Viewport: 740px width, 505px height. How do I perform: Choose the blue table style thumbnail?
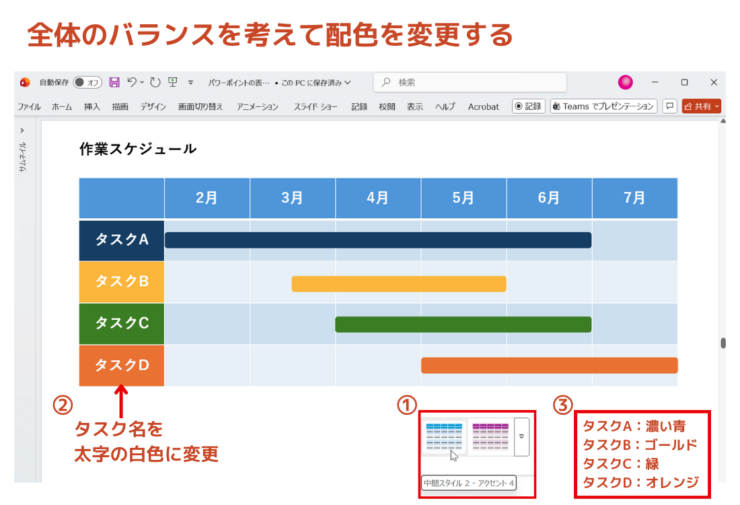(x=444, y=436)
